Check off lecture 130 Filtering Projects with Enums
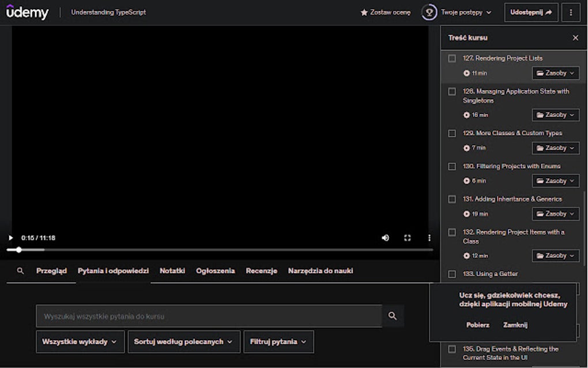 452,166
